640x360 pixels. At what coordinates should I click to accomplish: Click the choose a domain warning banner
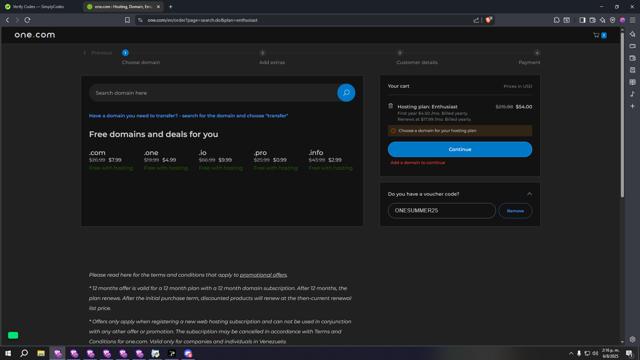pyautogui.click(x=460, y=131)
